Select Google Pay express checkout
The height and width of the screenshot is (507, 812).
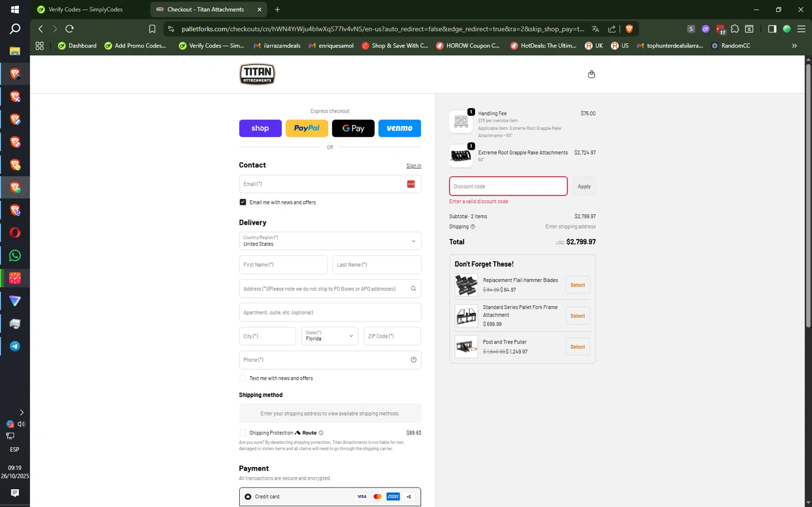pos(353,128)
